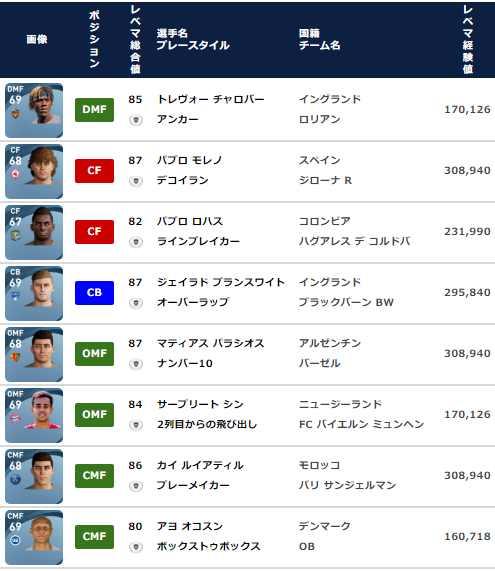
Task: Select the green DMF position badge
Action: 94,110
